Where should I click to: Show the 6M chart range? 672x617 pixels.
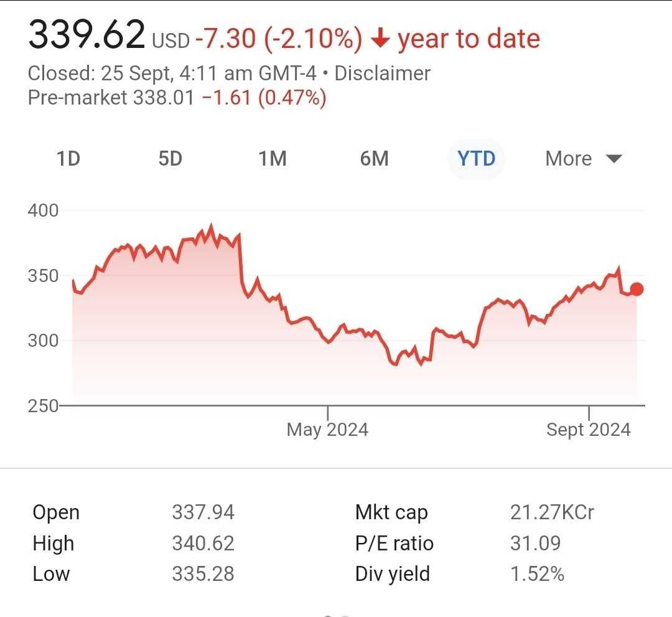point(374,159)
